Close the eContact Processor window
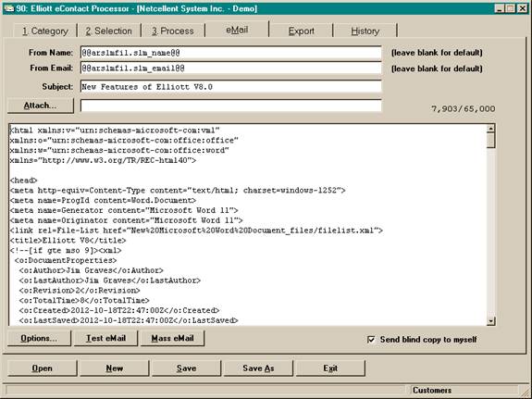Screen dimensions: 532x399 [x=523, y=8]
